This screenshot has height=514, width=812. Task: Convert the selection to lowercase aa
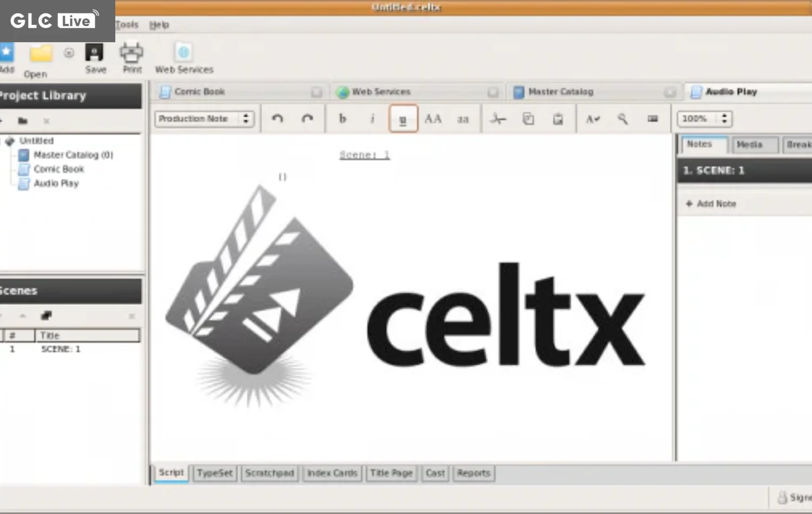[x=463, y=119]
